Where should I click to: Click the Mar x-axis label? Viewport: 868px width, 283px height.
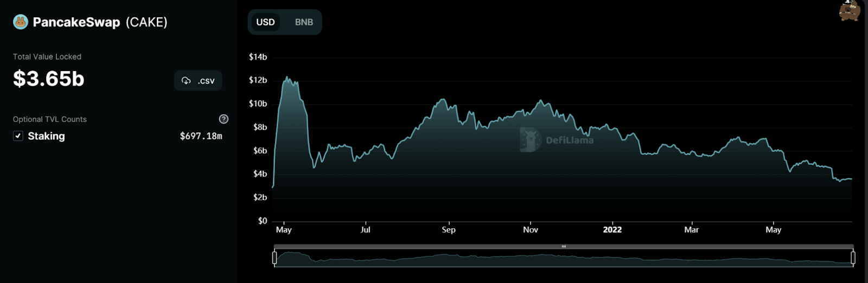691,230
